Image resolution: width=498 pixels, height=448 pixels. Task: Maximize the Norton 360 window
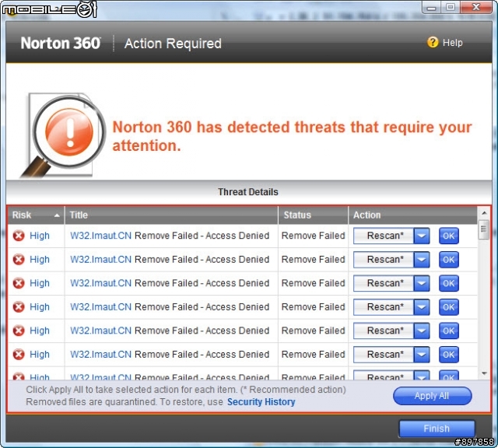pyautogui.click(x=451, y=7)
